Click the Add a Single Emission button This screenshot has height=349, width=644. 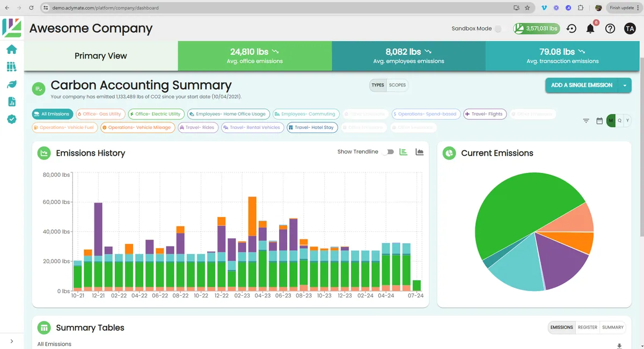click(582, 85)
